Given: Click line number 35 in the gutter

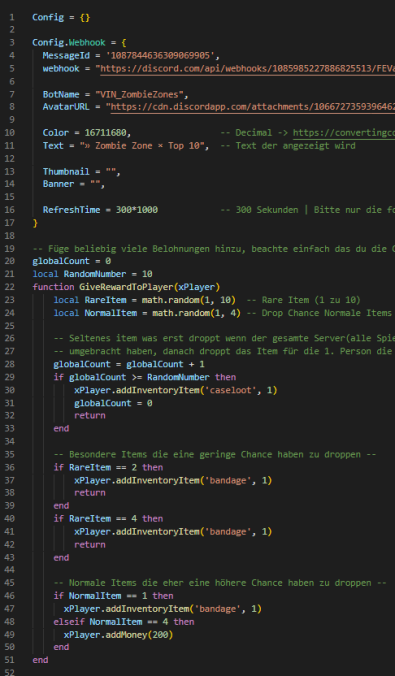Looking at the screenshot, I should click(9, 454).
